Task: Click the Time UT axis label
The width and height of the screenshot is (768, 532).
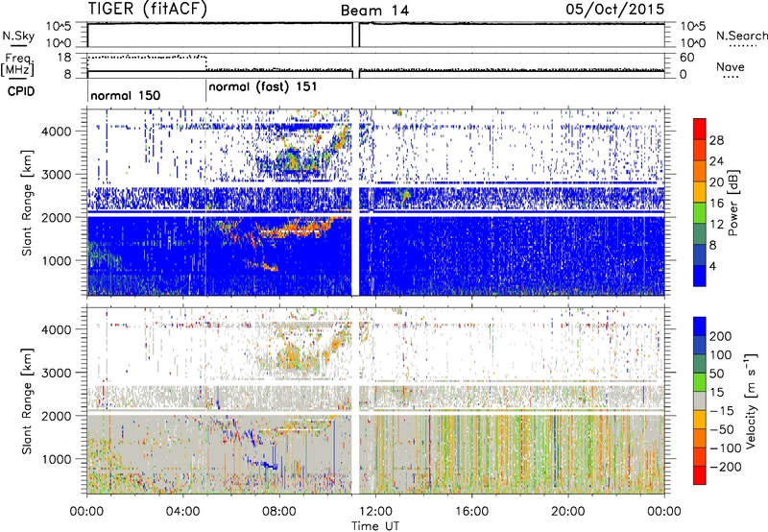Action: [375, 526]
